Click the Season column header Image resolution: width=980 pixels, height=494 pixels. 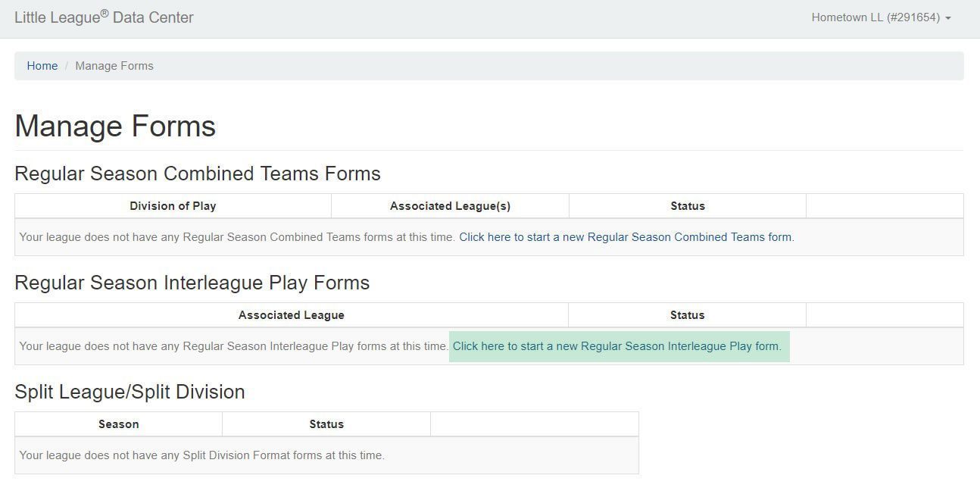coord(119,424)
